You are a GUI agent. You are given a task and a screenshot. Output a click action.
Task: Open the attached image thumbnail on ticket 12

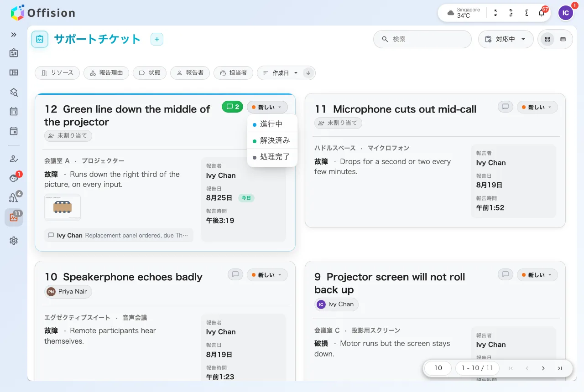point(63,207)
